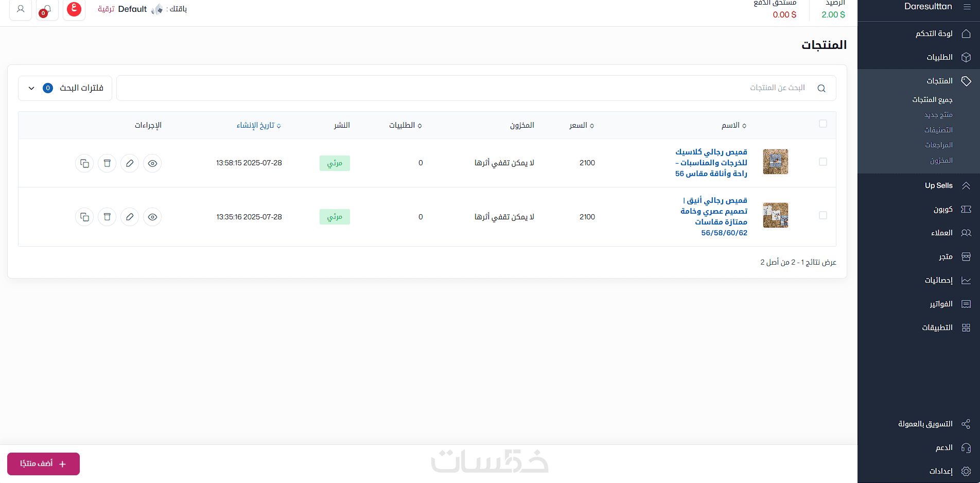Sort by orders column
Viewport: 980px width, 483px height.
click(406, 125)
